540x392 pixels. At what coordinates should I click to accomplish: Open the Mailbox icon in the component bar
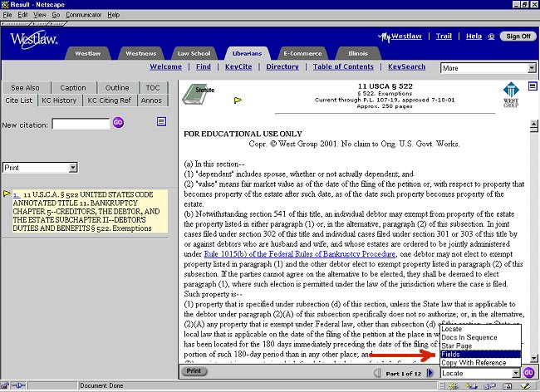[x=472, y=386]
